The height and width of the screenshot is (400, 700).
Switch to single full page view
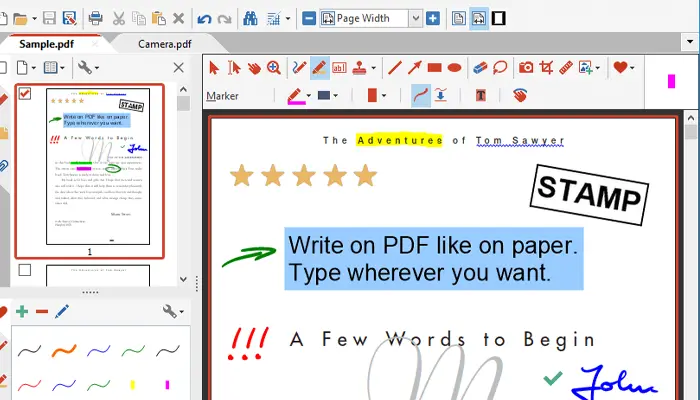click(x=458, y=19)
